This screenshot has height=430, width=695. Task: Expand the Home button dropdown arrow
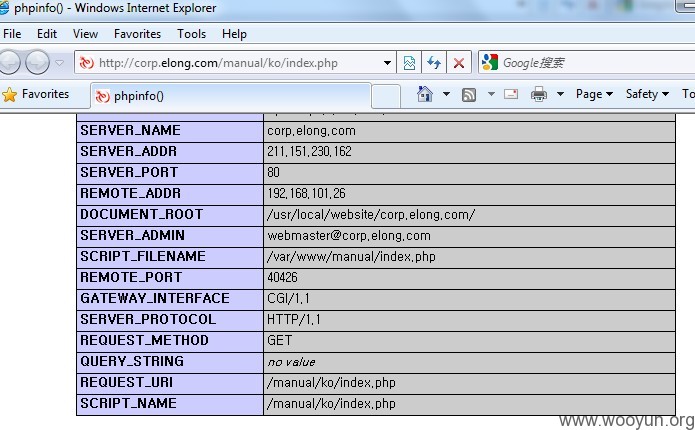[x=446, y=94]
